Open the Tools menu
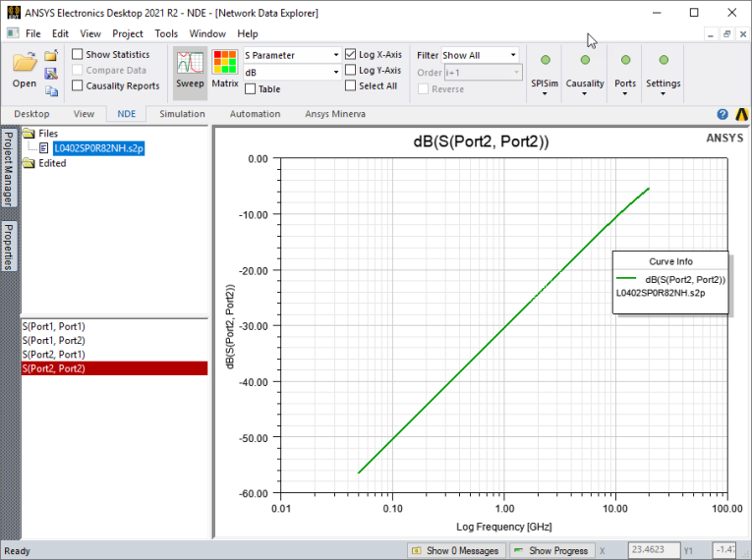 point(166,33)
